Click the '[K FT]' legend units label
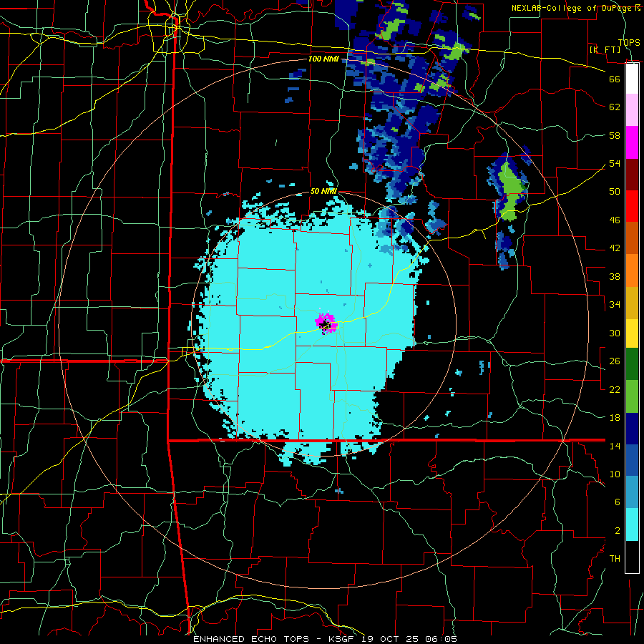The image size is (644, 644). [605, 50]
